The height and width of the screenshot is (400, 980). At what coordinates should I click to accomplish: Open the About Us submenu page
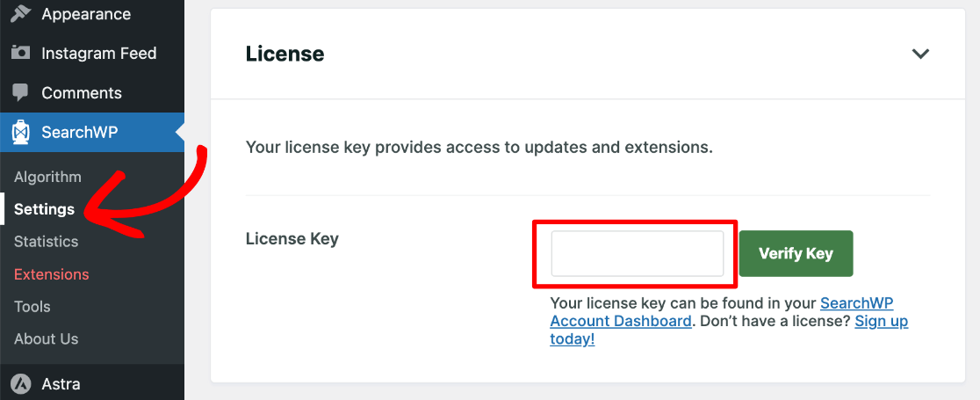tap(46, 339)
